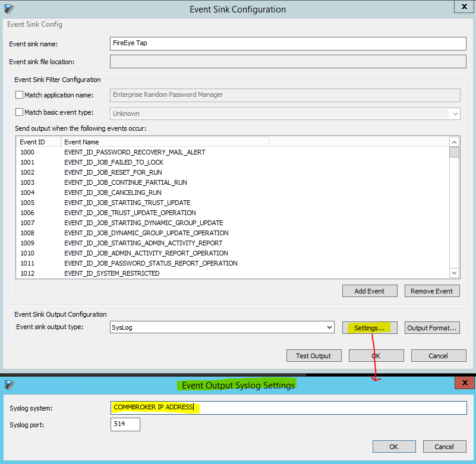Click the Event sink name field

tap(288, 43)
